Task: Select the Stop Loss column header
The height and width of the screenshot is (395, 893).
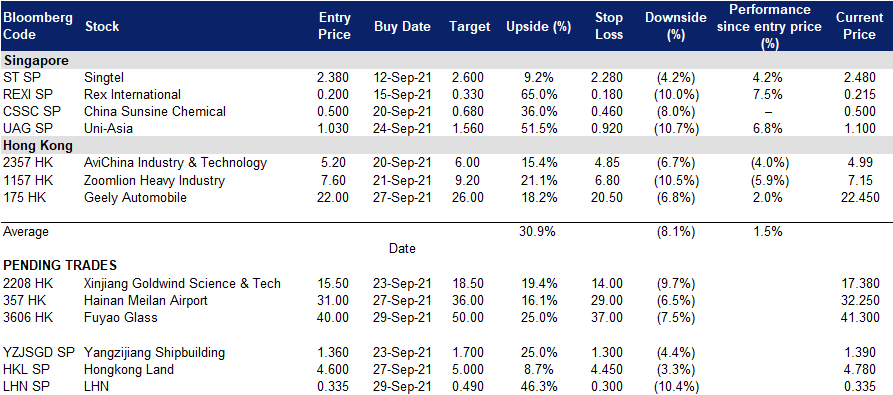Action: pyautogui.click(x=608, y=26)
